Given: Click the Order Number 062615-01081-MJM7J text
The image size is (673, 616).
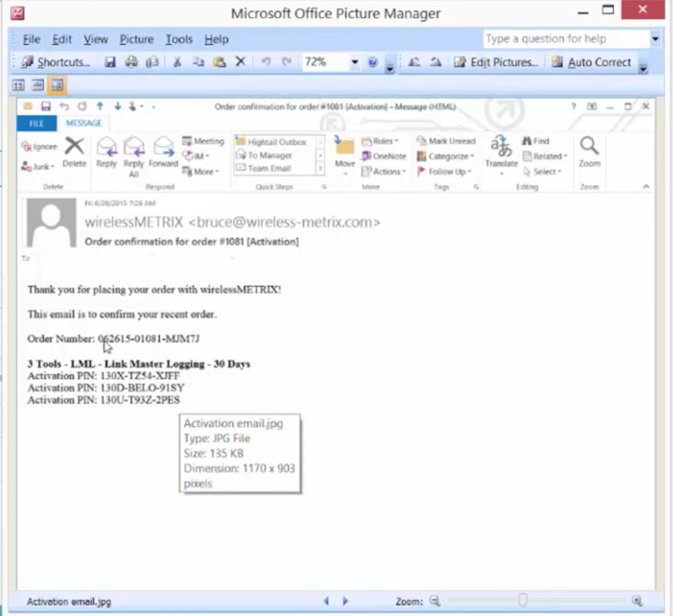Looking at the screenshot, I should pyautogui.click(x=113, y=339).
